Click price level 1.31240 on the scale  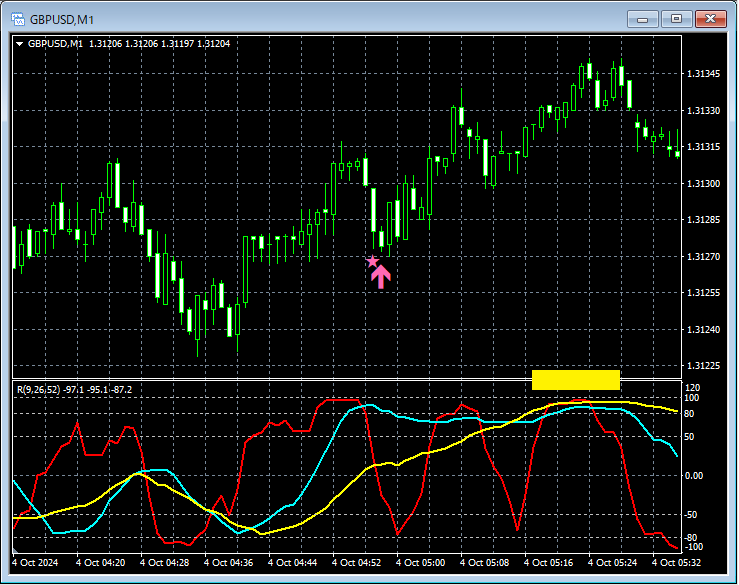click(x=703, y=330)
